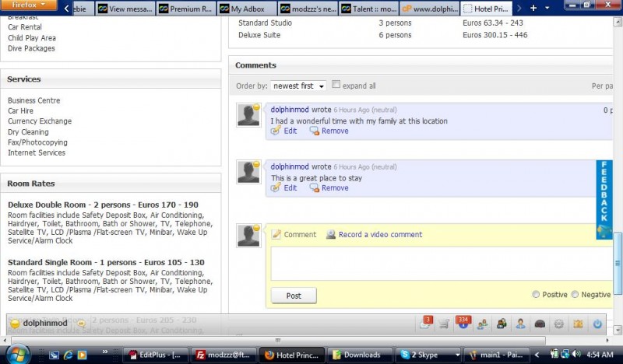
Task: Open the FEEDBACK side tab
Action: pyautogui.click(x=604, y=199)
